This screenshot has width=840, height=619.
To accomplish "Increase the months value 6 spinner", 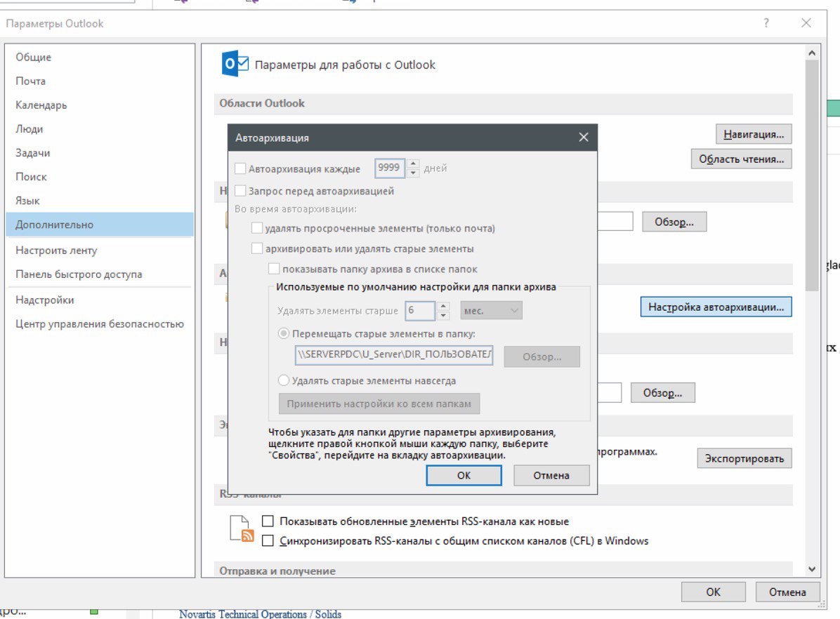I will click(443, 306).
